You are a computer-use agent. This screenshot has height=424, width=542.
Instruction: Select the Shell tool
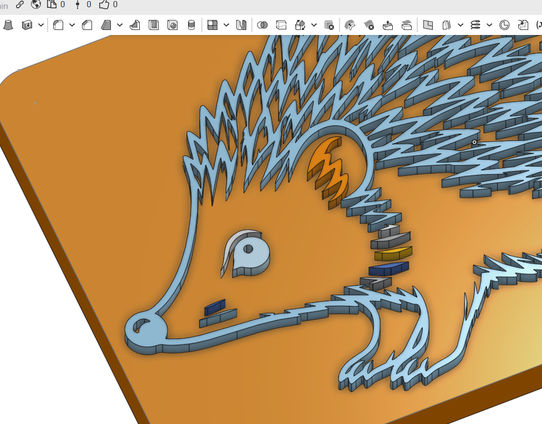click(153, 25)
